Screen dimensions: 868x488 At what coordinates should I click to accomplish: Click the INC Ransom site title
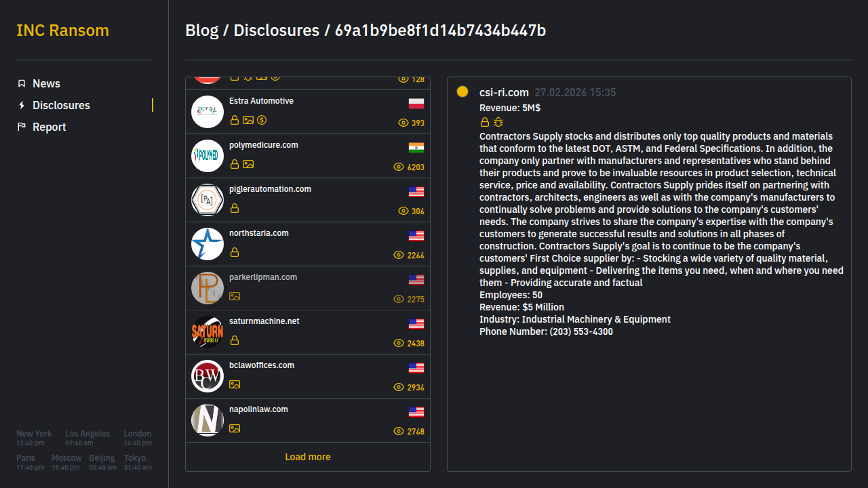(62, 30)
